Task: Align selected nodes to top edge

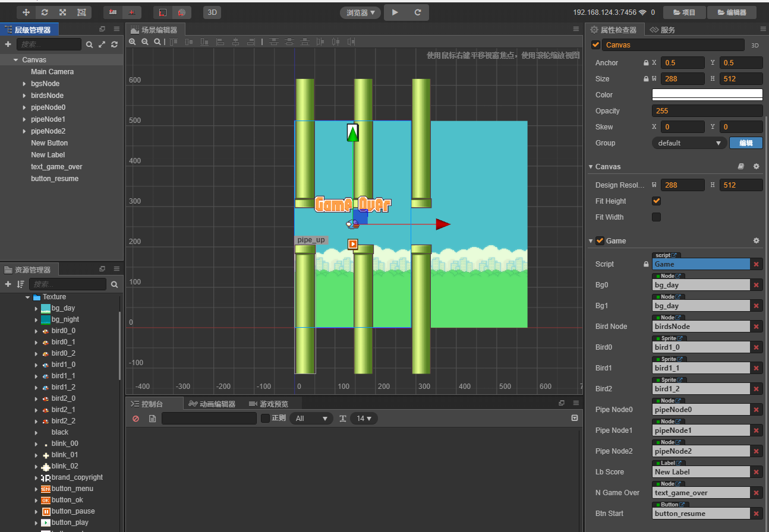Action: tap(174, 42)
